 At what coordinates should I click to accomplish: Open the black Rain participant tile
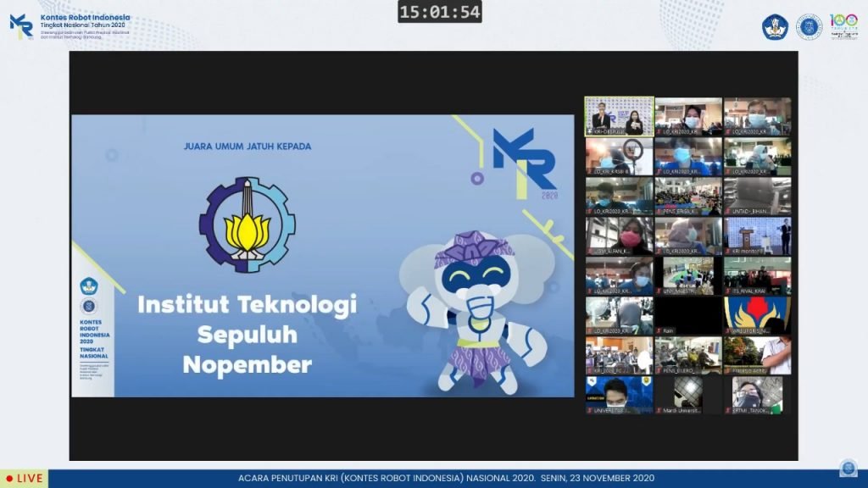click(688, 316)
